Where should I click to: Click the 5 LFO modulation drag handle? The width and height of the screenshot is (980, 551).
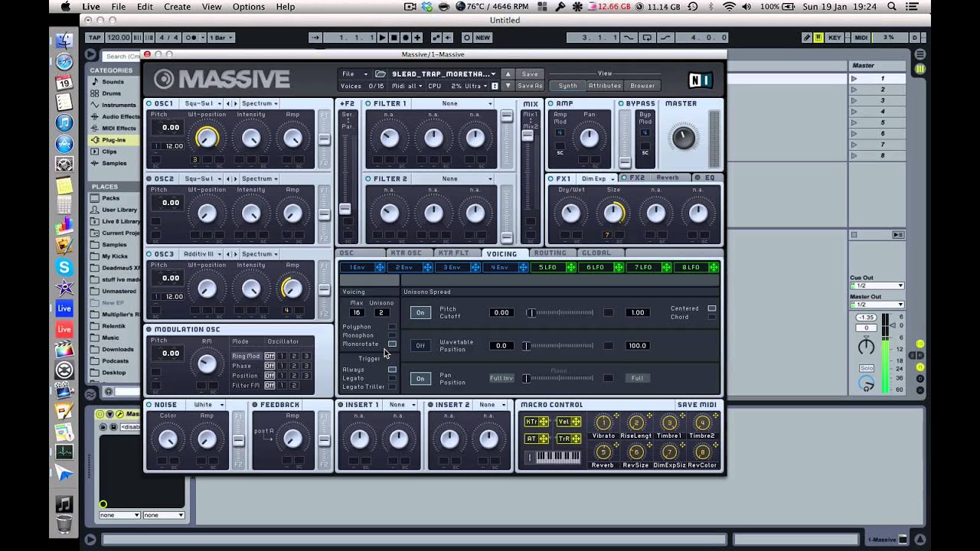point(570,267)
